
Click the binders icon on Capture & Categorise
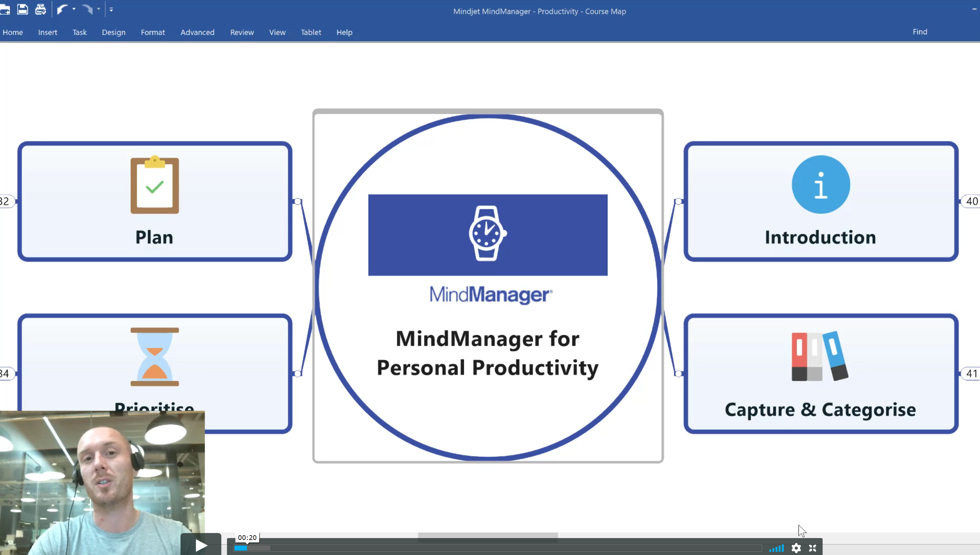pos(820,356)
